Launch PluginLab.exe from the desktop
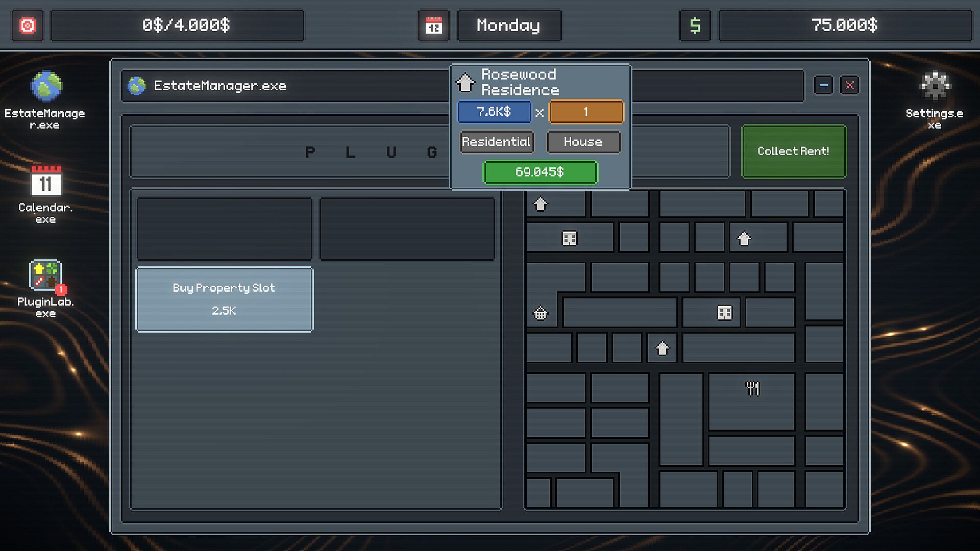980x551 pixels. (x=46, y=275)
